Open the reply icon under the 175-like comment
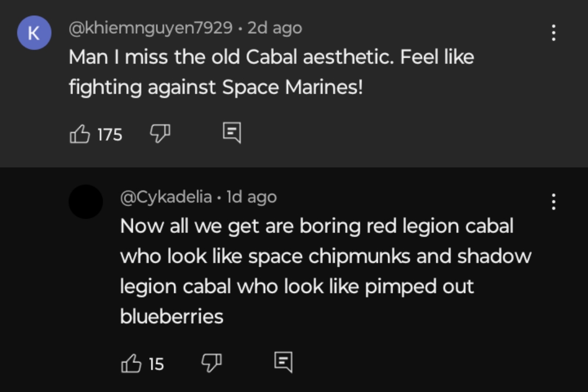Image resolution: width=588 pixels, height=392 pixels. (232, 132)
